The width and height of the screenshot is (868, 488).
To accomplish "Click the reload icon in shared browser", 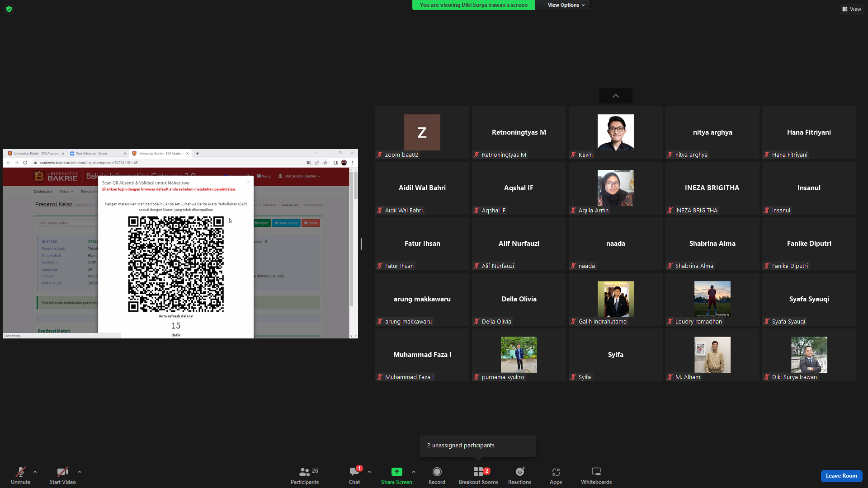I will tap(25, 163).
